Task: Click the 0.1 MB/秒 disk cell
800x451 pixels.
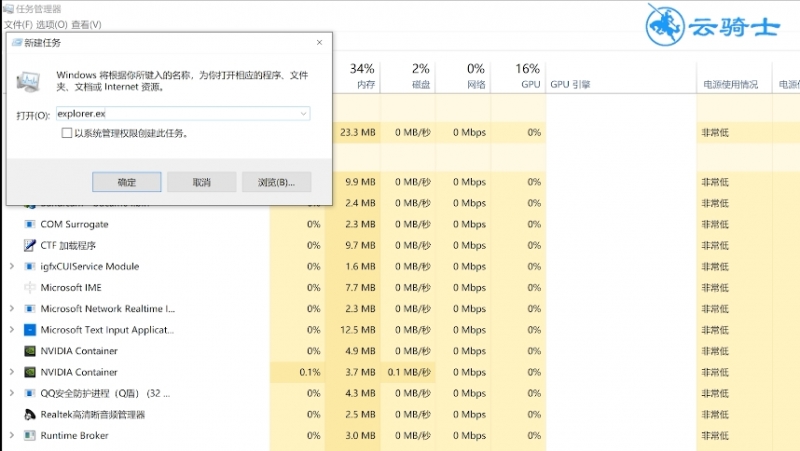Action: [408, 372]
